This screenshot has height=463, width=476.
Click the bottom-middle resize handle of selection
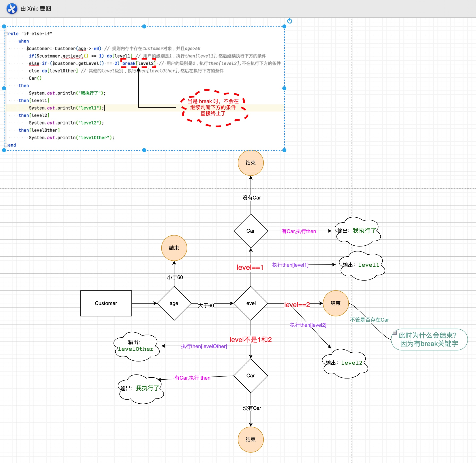144,150
